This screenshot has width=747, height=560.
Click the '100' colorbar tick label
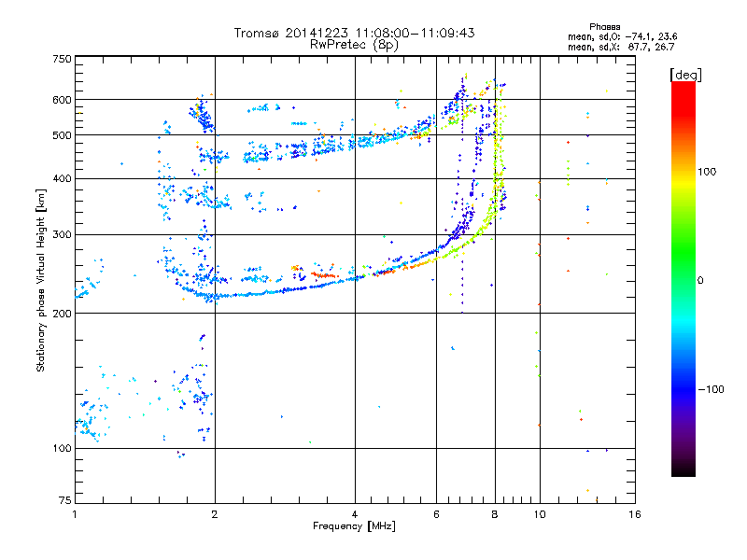(x=707, y=172)
